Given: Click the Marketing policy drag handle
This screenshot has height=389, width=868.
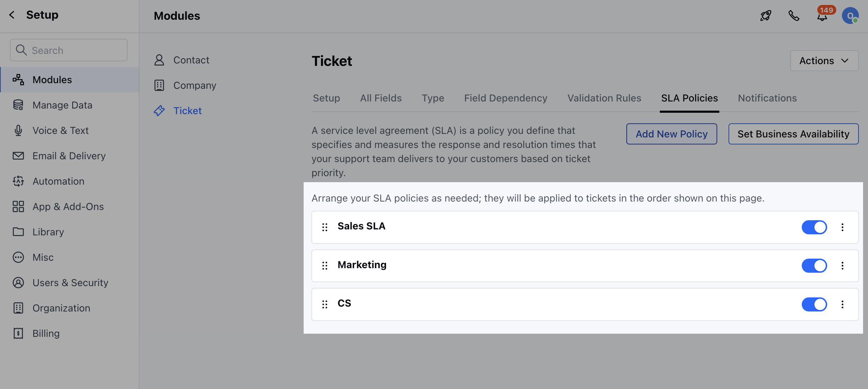Looking at the screenshot, I should coord(325,266).
